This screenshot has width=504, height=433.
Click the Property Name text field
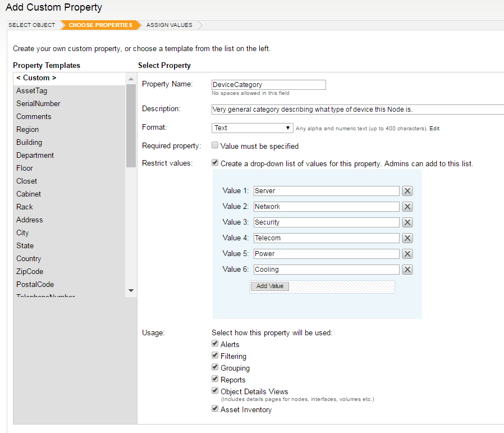(x=268, y=85)
